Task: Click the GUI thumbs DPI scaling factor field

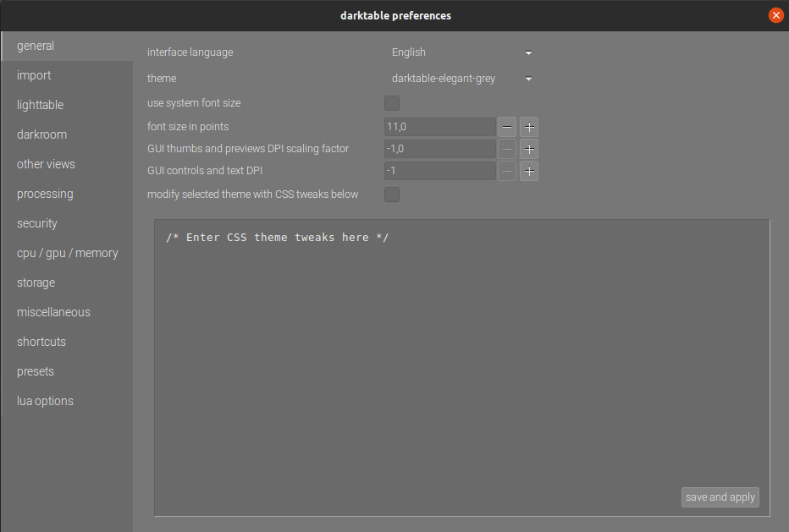Action: point(440,149)
